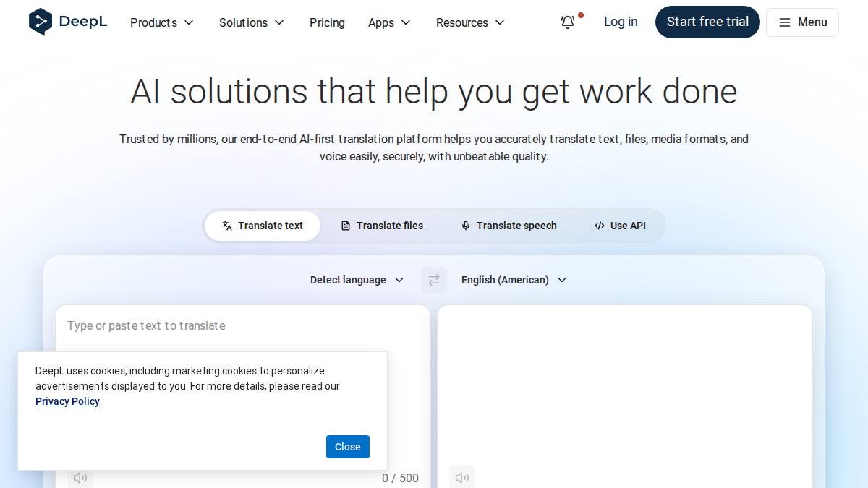Click the DeepL logo icon
Screen dimensions: 868x488
pyautogui.click(x=41, y=22)
